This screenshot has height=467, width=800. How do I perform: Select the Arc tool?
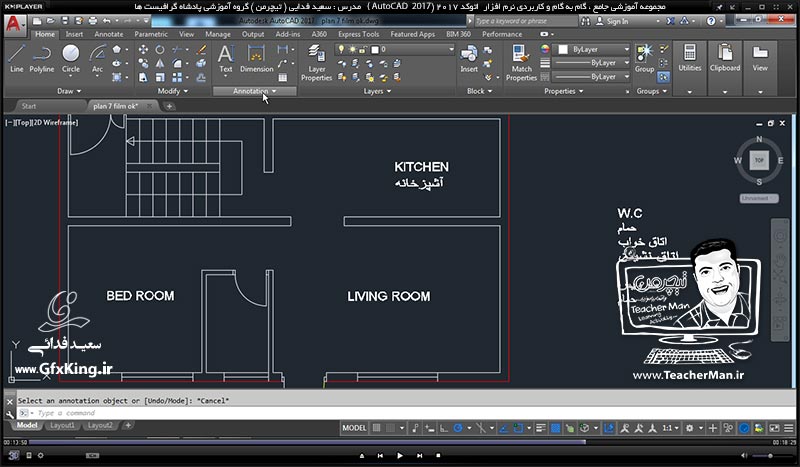(x=97, y=59)
